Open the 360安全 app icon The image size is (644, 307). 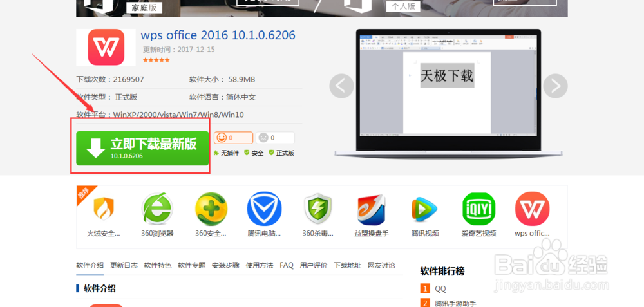tap(211, 209)
